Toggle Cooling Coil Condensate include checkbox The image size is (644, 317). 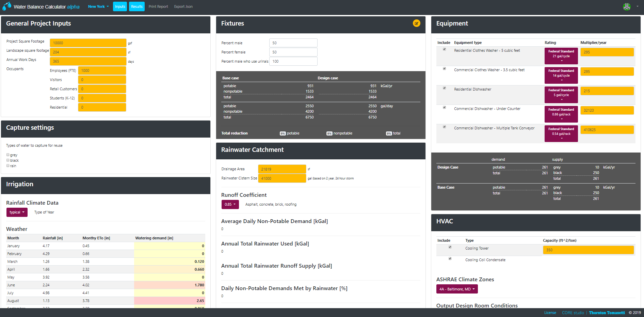coord(450,259)
